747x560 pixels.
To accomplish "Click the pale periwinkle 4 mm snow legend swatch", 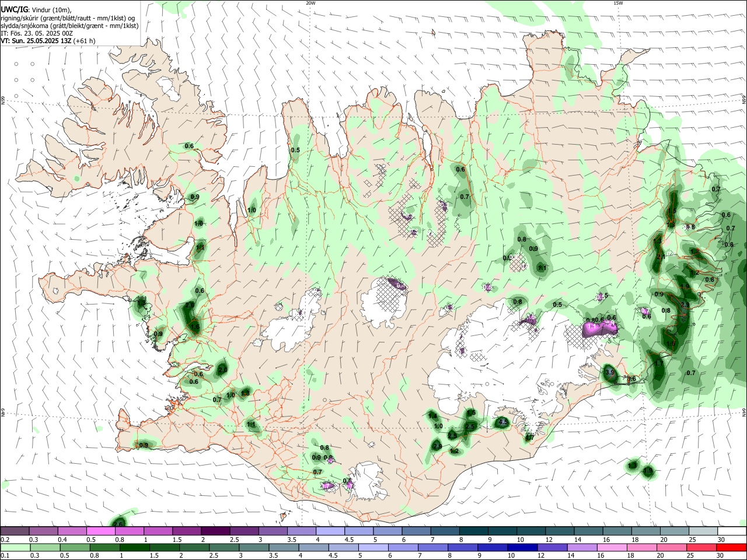I will pyautogui.click(x=330, y=531).
